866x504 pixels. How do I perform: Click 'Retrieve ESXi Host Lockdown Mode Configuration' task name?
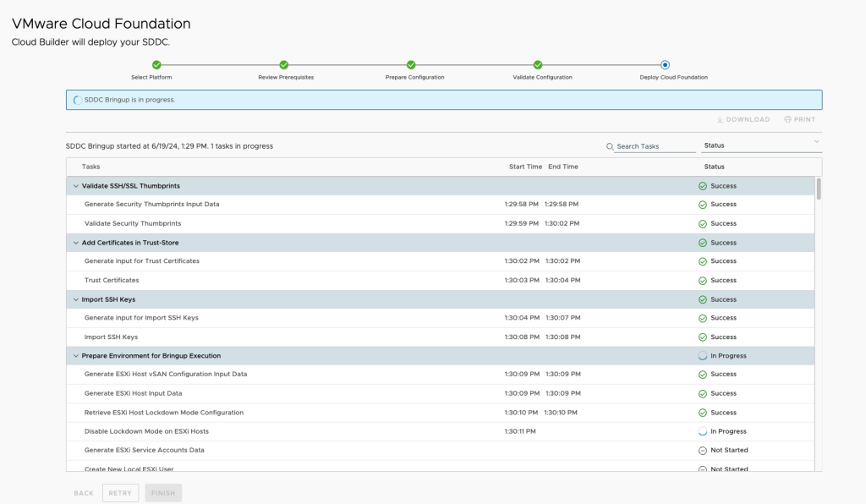tap(164, 413)
